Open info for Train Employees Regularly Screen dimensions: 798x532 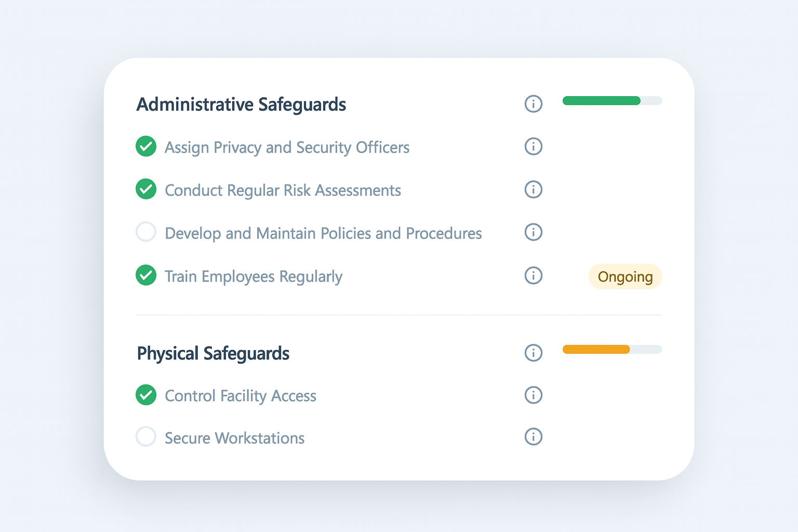(533, 275)
